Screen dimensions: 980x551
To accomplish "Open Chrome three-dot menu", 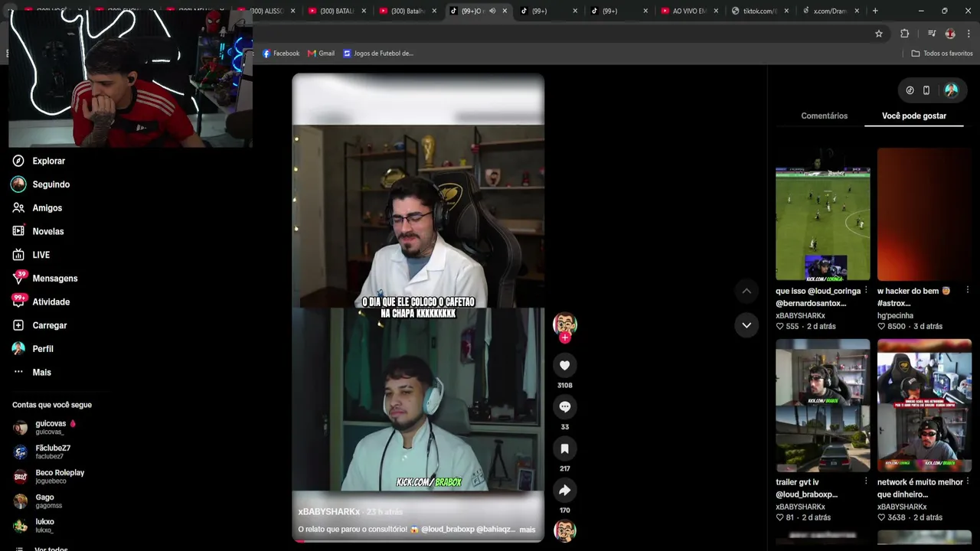I will coord(969,34).
